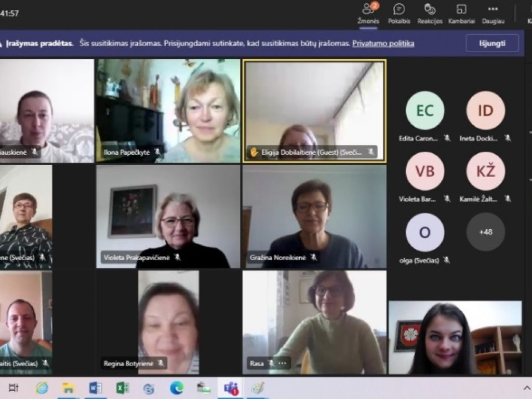Click the EC avatar for Edita
This screenshot has width=532, height=399.
425,111
